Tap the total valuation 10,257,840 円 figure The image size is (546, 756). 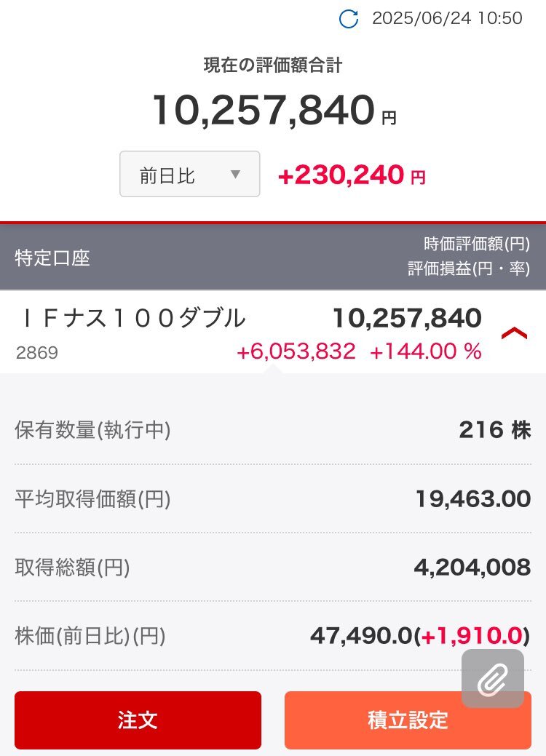274,110
